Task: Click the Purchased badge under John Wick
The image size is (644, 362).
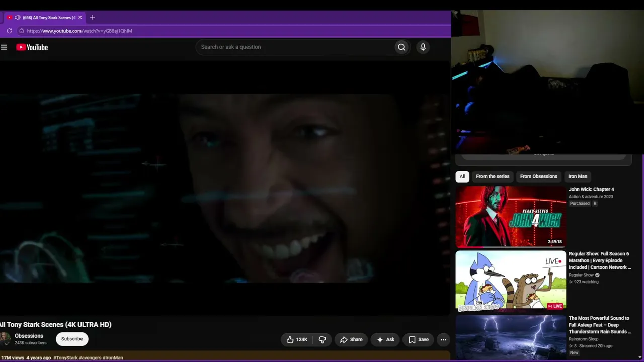Action: point(580,204)
